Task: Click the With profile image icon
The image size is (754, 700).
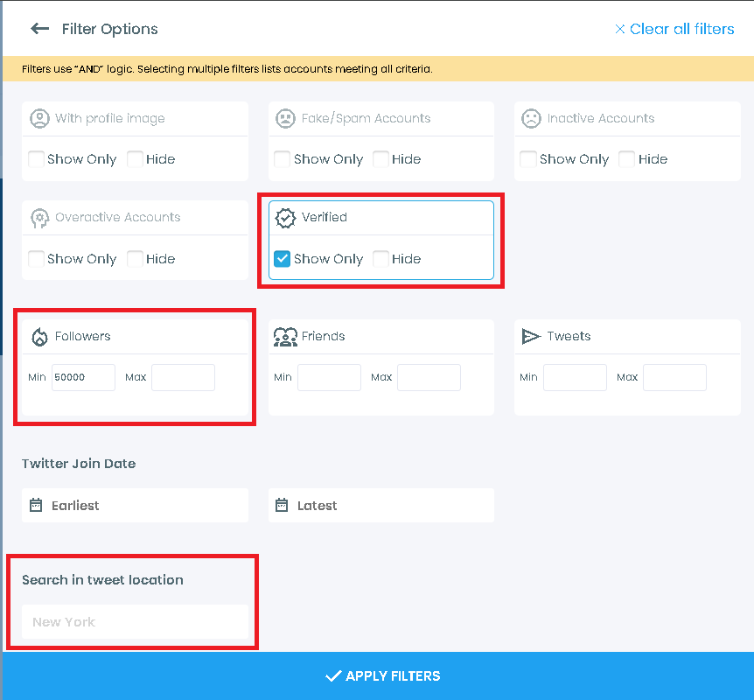Action: coord(41,118)
